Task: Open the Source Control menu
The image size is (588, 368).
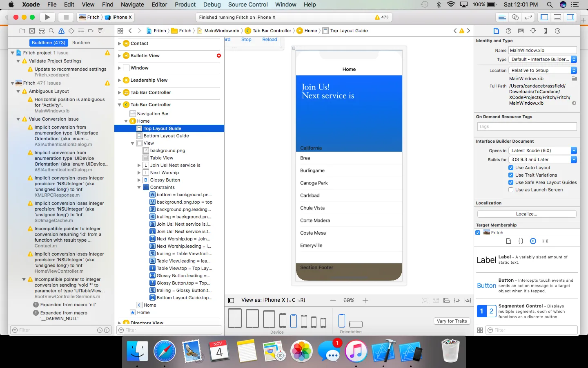Action: (x=248, y=4)
